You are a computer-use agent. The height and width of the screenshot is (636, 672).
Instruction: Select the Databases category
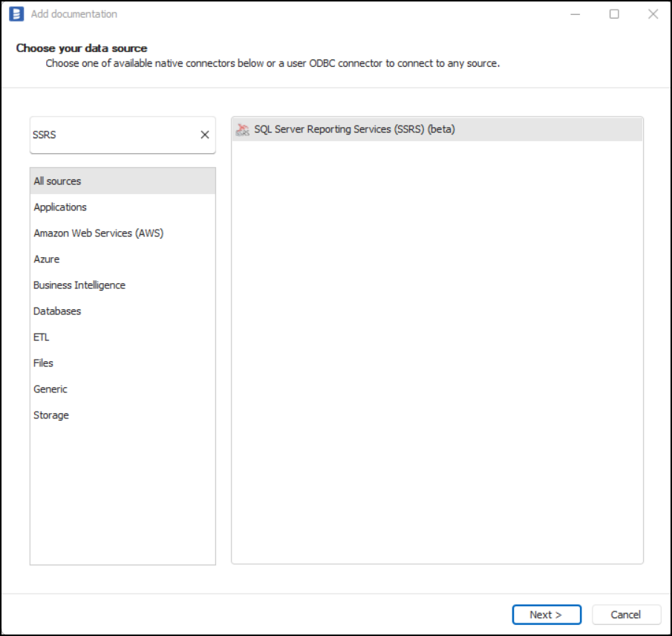[57, 311]
